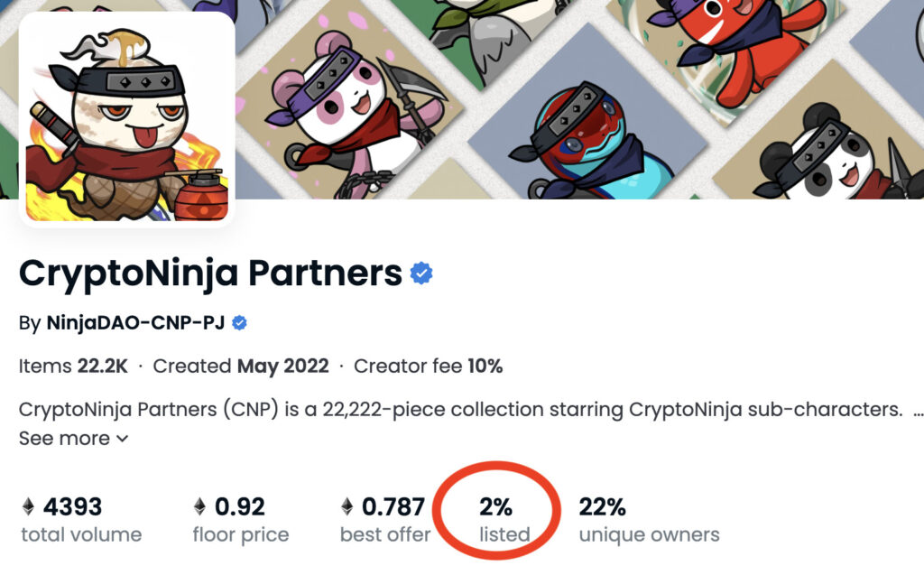The image size is (924, 575).
Task: Click the See more chevron arrow
Action: tap(122, 440)
